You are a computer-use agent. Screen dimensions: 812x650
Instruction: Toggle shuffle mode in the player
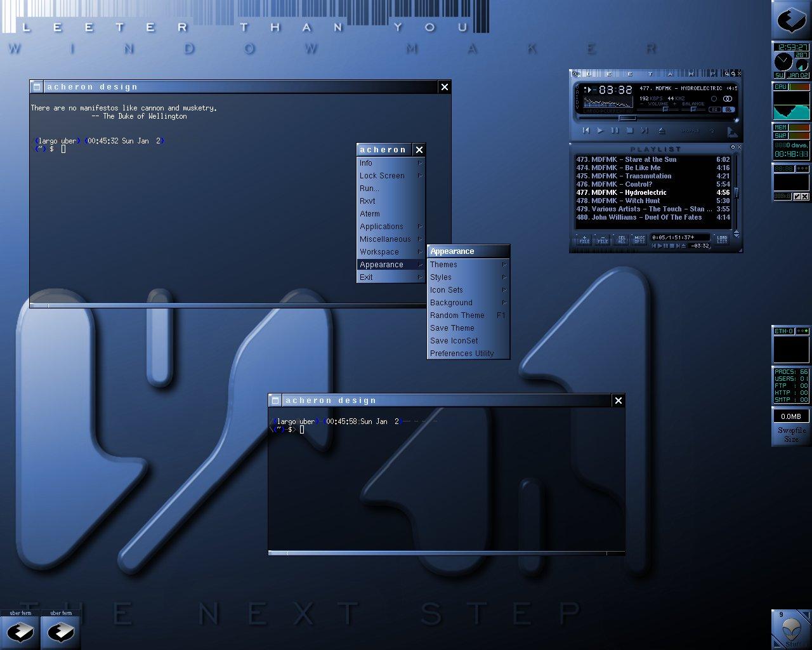coord(690,130)
